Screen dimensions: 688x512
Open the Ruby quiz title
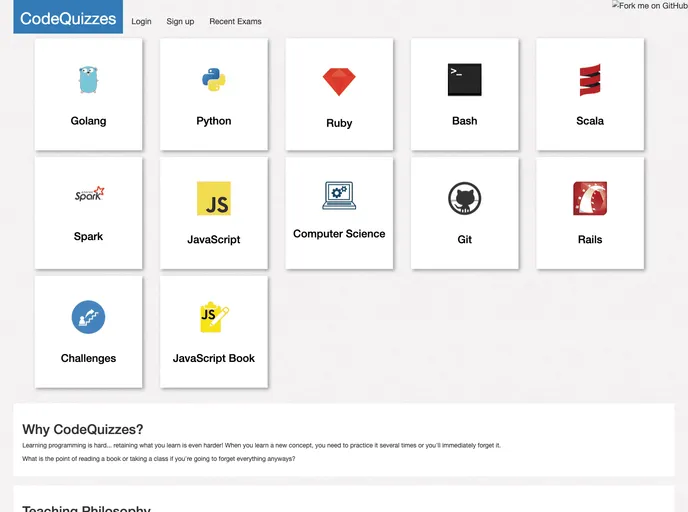[339, 123]
